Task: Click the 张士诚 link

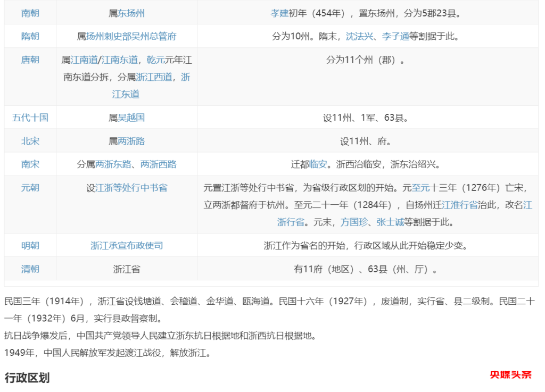Action: point(390,222)
